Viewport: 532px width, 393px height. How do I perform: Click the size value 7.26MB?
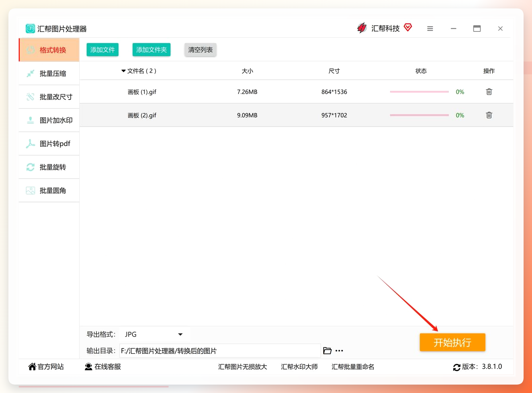(x=247, y=92)
